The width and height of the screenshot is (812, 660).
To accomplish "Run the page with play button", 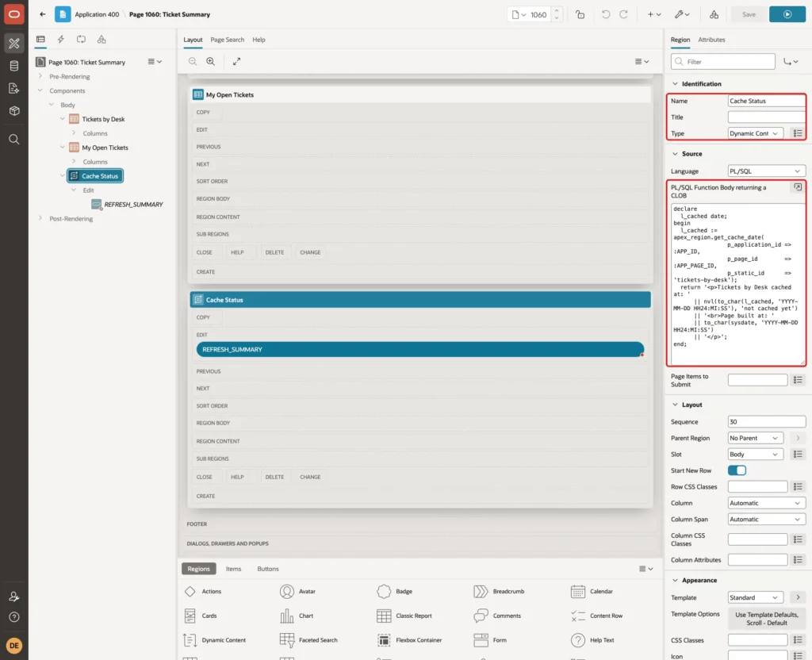I will 787,14.
